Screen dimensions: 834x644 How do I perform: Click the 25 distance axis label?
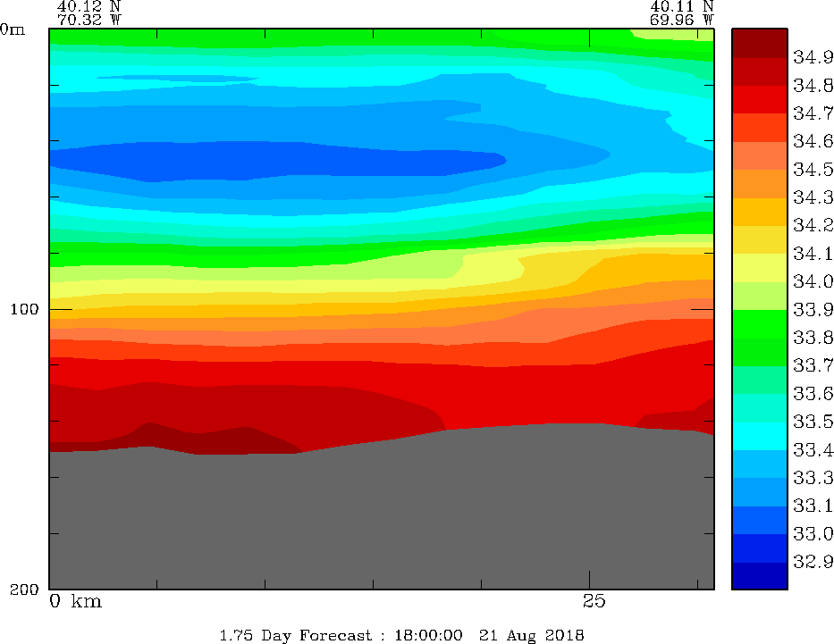594,601
